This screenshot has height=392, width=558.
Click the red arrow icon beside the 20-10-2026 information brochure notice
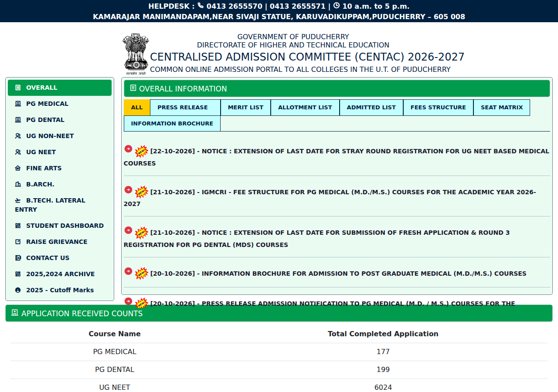pyautogui.click(x=128, y=271)
